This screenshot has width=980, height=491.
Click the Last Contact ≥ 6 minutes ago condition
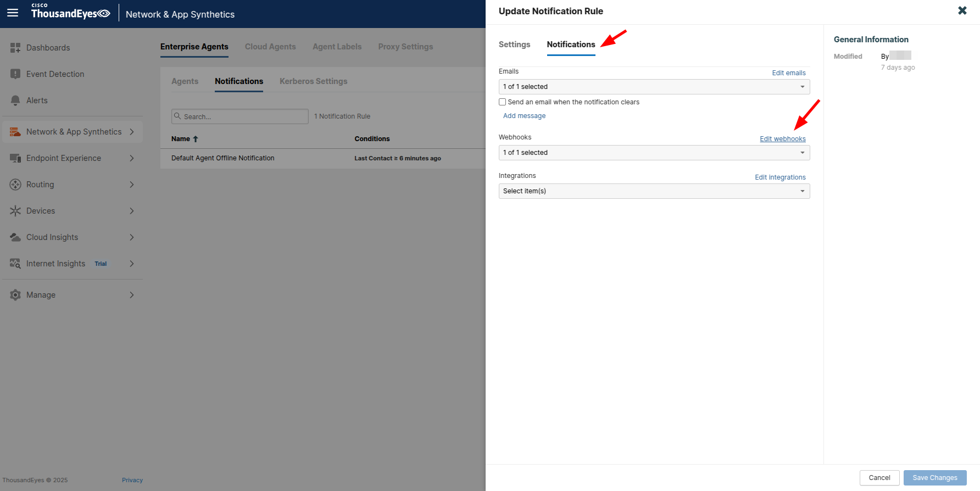click(x=398, y=158)
